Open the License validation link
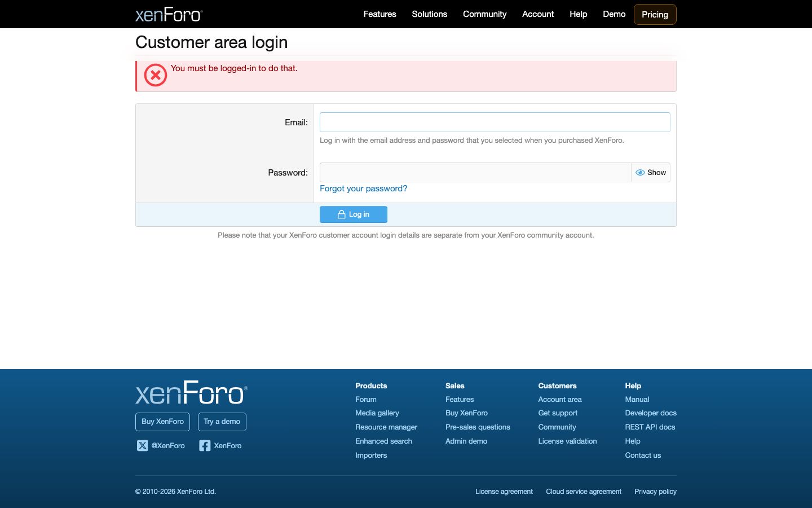The height and width of the screenshot is (508, 812). point(567,441)
